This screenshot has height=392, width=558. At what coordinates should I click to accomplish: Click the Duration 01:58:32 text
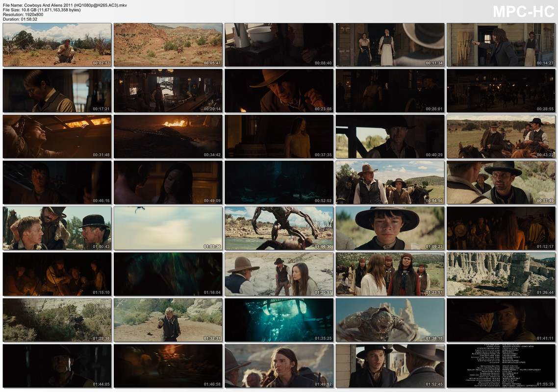pyautogui.click(x=20, y=19)
